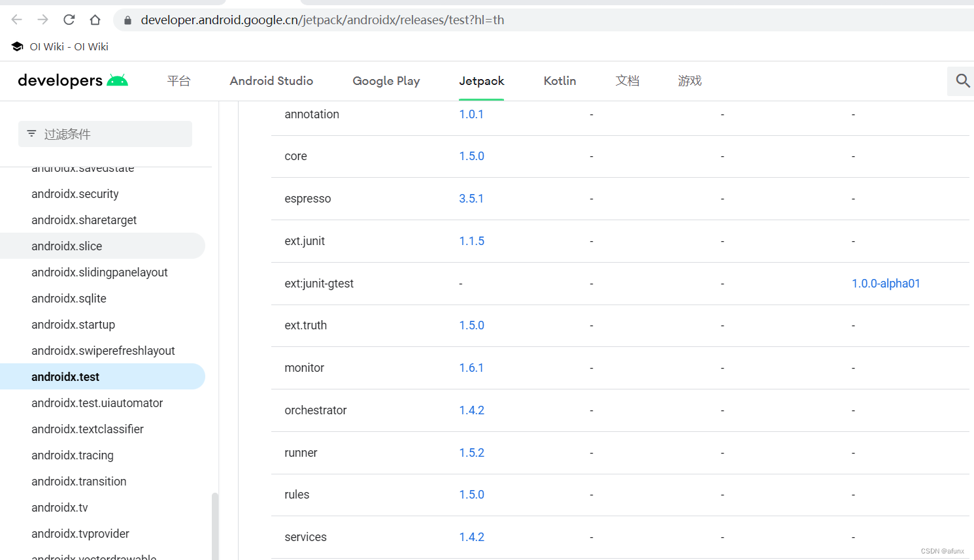Screen dimensions: 974x560
Task: Click the ext:junit-gtest row label
Action: pos(319,284)
